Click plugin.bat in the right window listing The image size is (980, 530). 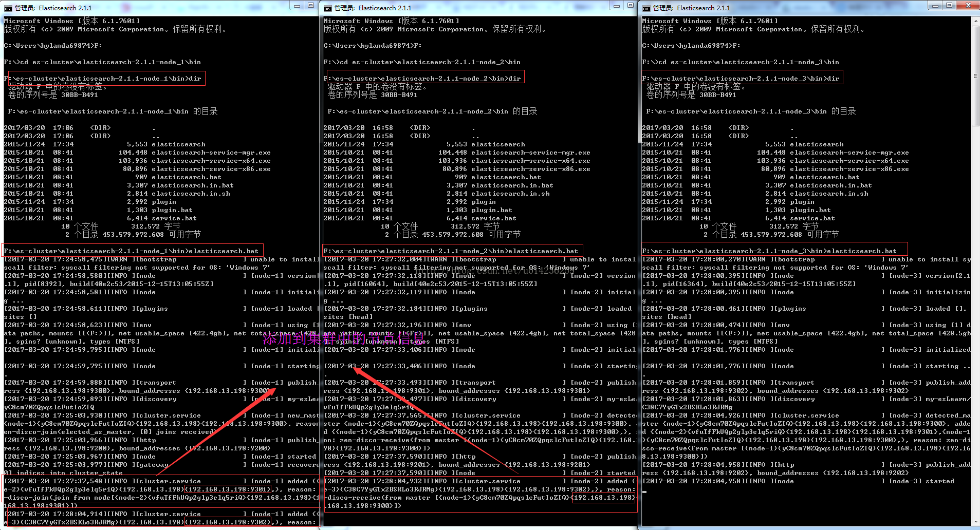[x=810, y=210]
